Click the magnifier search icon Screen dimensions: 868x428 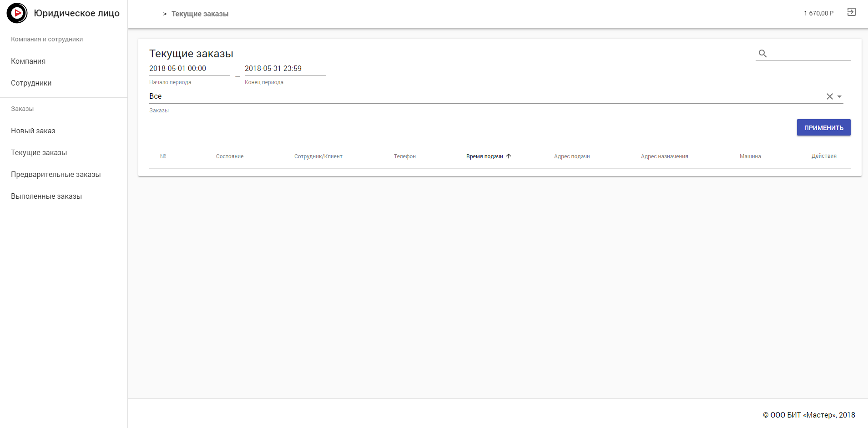click(x=762, y=54)
